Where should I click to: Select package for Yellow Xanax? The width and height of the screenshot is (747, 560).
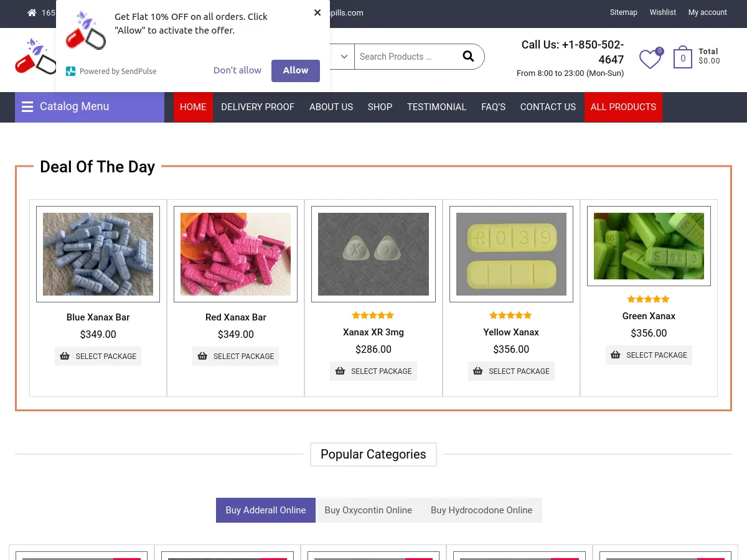511,371
